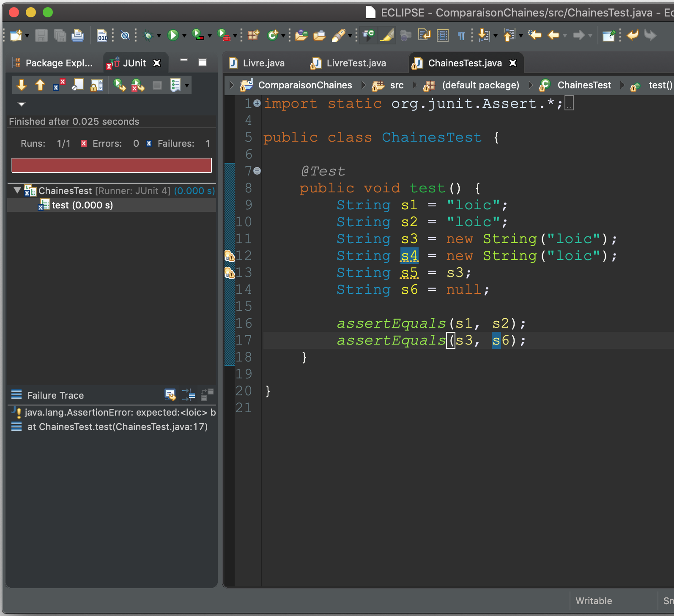This screenshot has width=674, height=616.
Task: Select the 'test (0.000 s)' result row
Action: (112, 205)
